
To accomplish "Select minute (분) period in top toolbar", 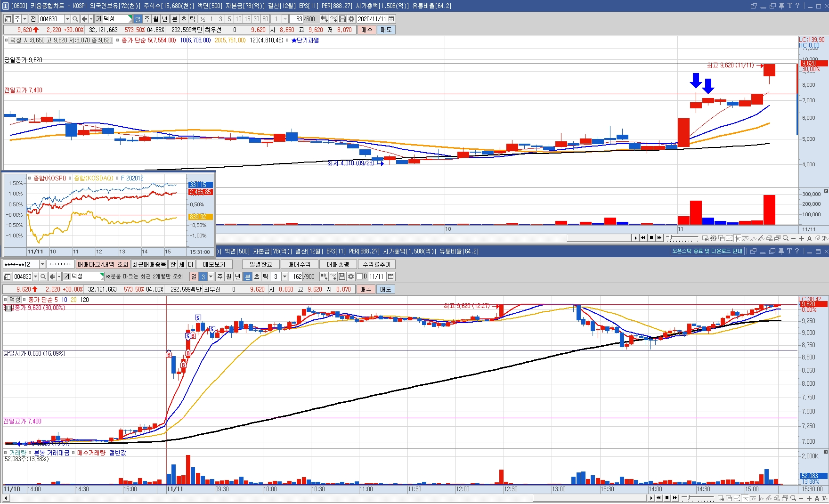I will point(175,19).
